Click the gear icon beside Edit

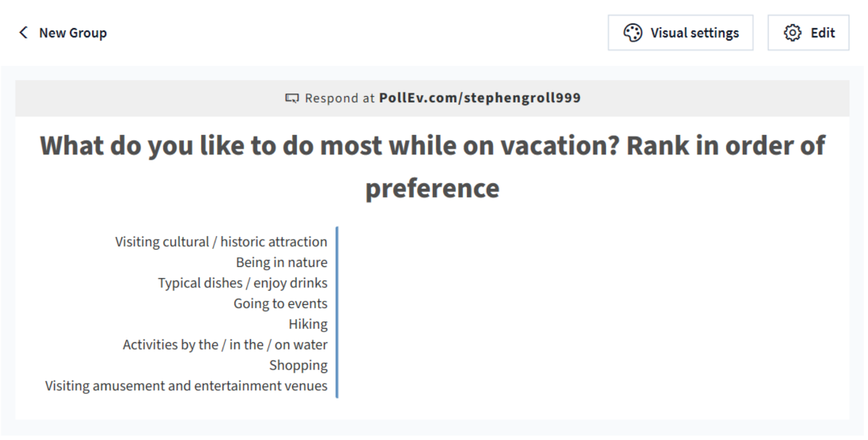(792, 33)
